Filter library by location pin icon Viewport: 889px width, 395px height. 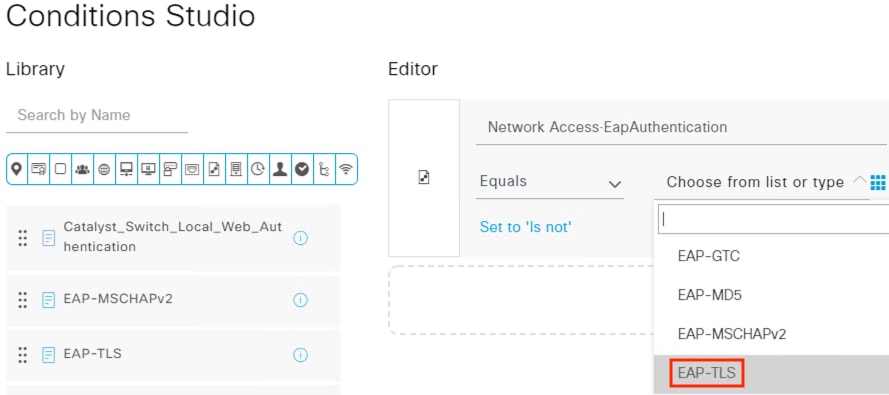pos(17,169)
